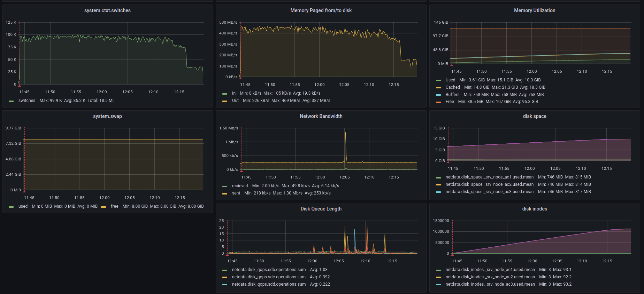Open the Network Bandwidth panel title menu

point(321,116)
